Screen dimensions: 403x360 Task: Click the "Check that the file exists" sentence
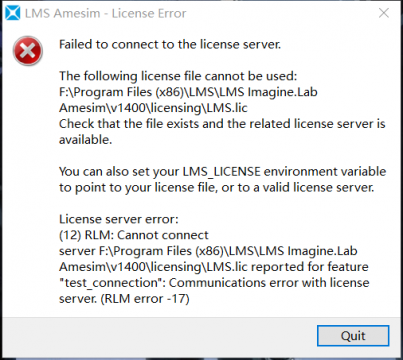point(222,124)
